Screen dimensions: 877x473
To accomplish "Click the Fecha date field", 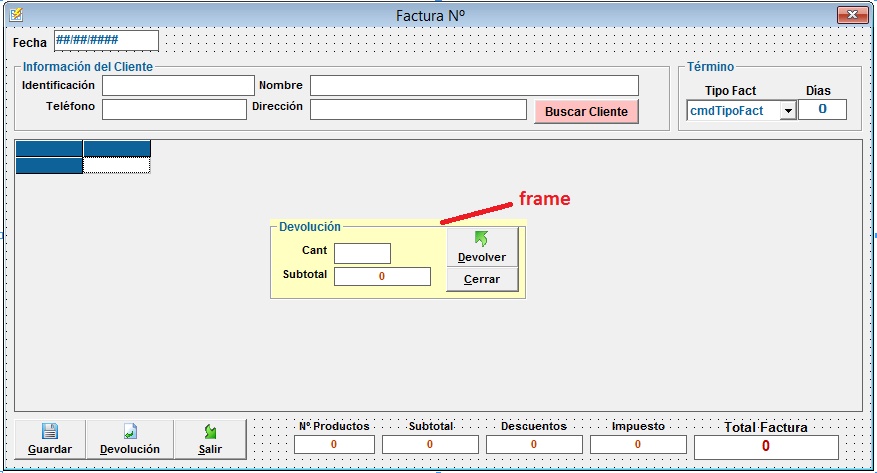I will pos(105,41).
